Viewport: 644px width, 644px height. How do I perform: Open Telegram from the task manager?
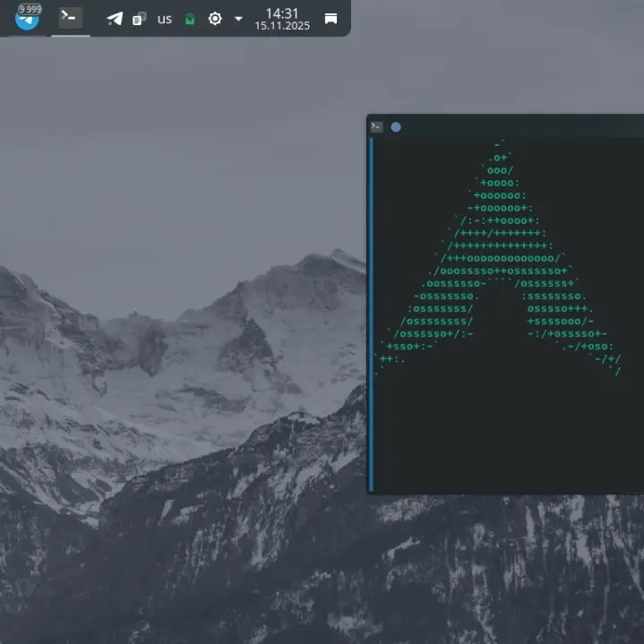(27, 19)
